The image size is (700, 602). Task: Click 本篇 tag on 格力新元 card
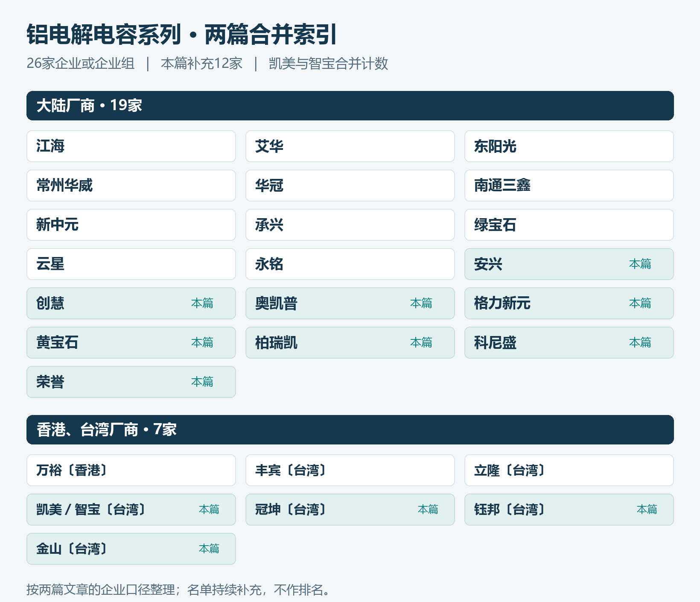(x=640, y=303)
